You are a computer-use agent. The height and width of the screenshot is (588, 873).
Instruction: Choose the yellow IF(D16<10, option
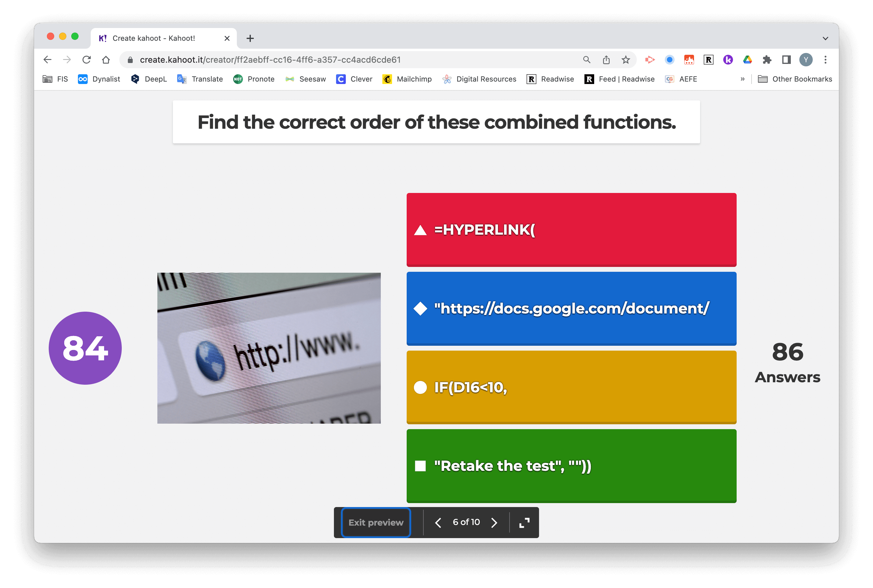570,387
